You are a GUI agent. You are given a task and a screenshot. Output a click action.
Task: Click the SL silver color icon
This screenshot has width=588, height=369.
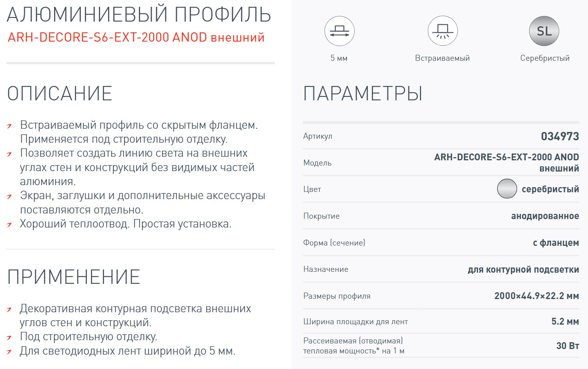(544, 31)
